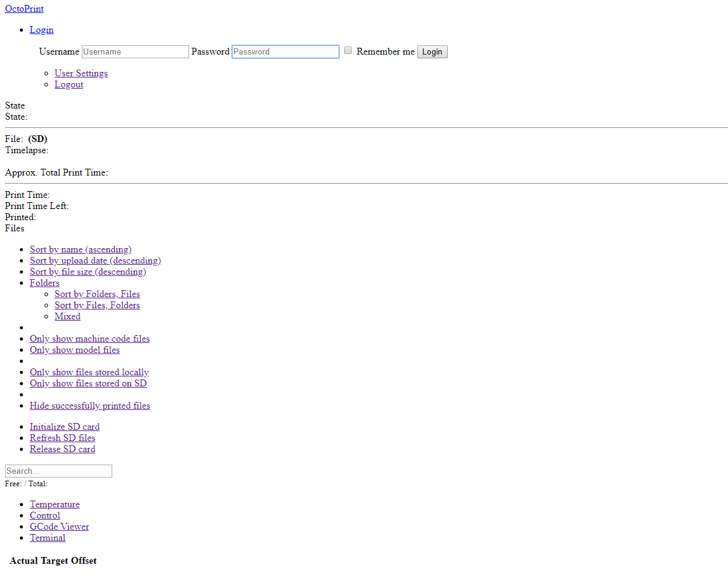The height and width of the screenshot is (583, 728).
Task: Toggle Only show machine code files
Action: [90, 339]
